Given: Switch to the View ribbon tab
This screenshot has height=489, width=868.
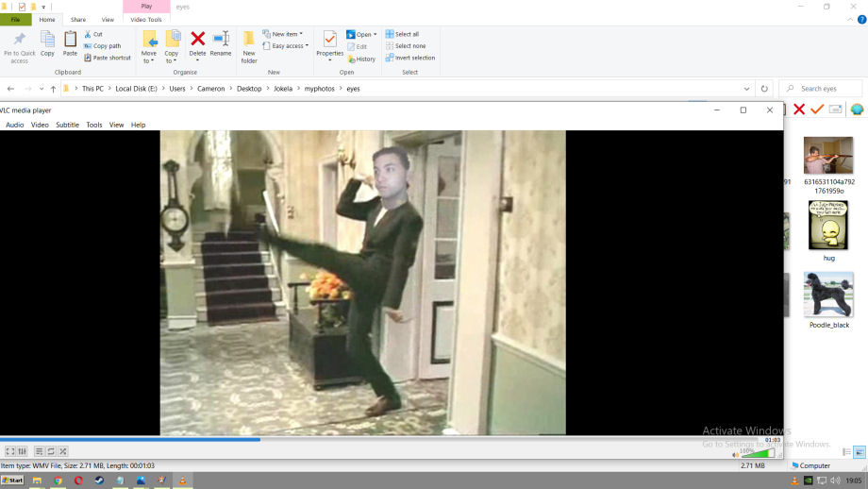Looking at the screenshot, I should pyautogui.click(x=108, y=20).
